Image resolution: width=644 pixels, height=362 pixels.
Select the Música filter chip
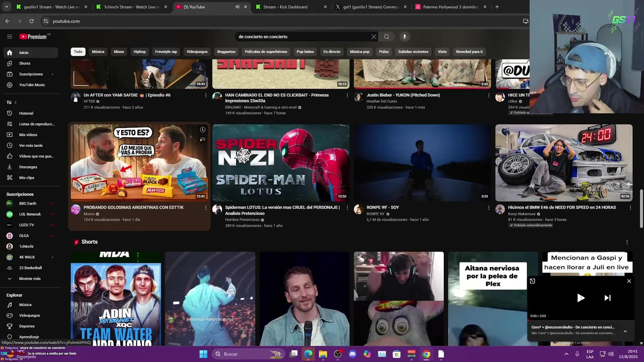coord(98,52)
